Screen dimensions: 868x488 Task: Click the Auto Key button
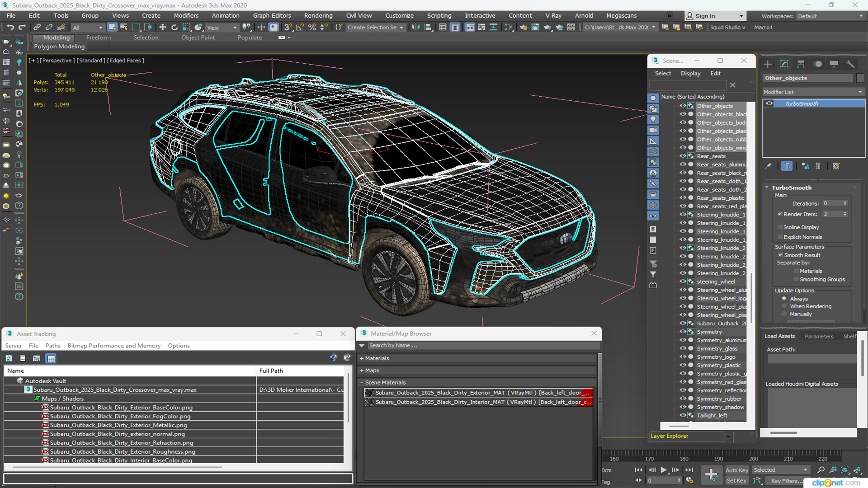[737, 470]
